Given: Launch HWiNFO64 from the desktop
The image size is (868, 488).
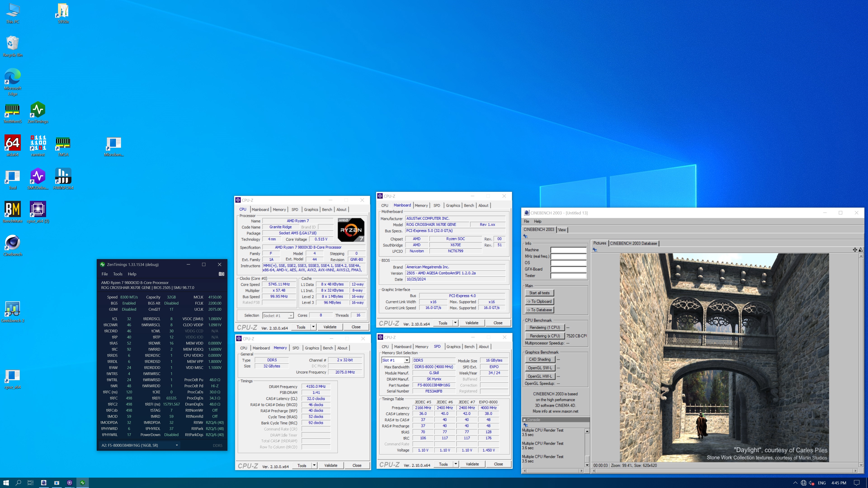Looking at the screenshot, I should coord(63,179).
